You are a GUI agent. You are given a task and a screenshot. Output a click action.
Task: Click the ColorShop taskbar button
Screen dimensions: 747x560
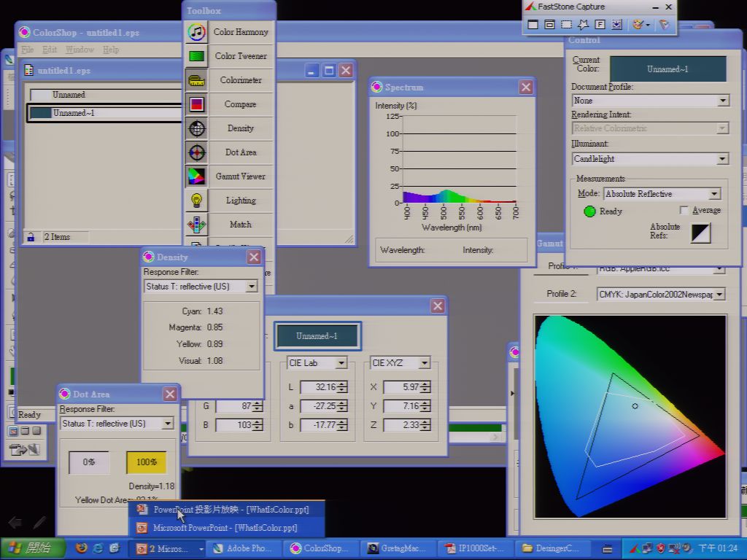click(x=320, y=548)
